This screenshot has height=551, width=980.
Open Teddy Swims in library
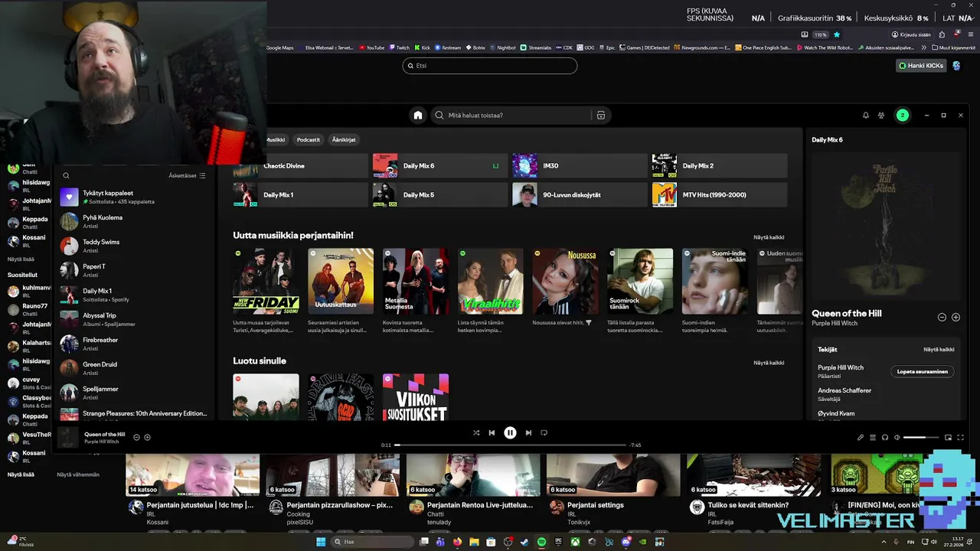pos(134,246)
